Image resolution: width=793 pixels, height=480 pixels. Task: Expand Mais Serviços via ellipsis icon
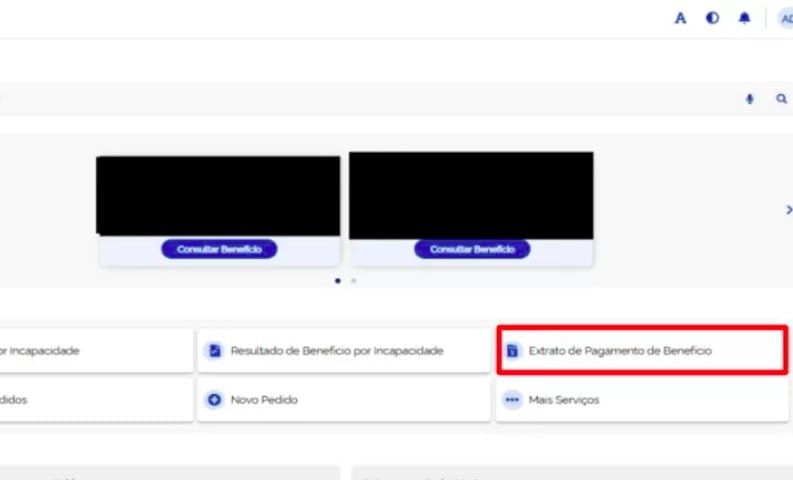coord(512,400)
